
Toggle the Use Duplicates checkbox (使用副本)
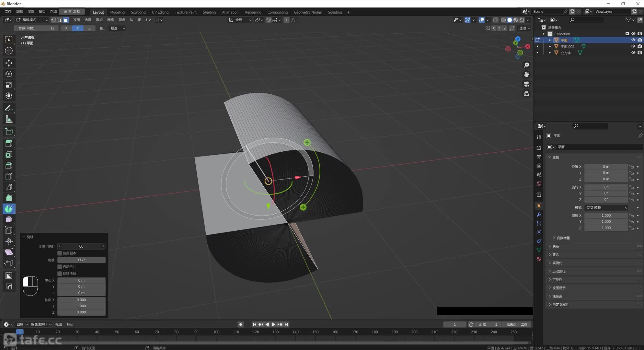60,253
